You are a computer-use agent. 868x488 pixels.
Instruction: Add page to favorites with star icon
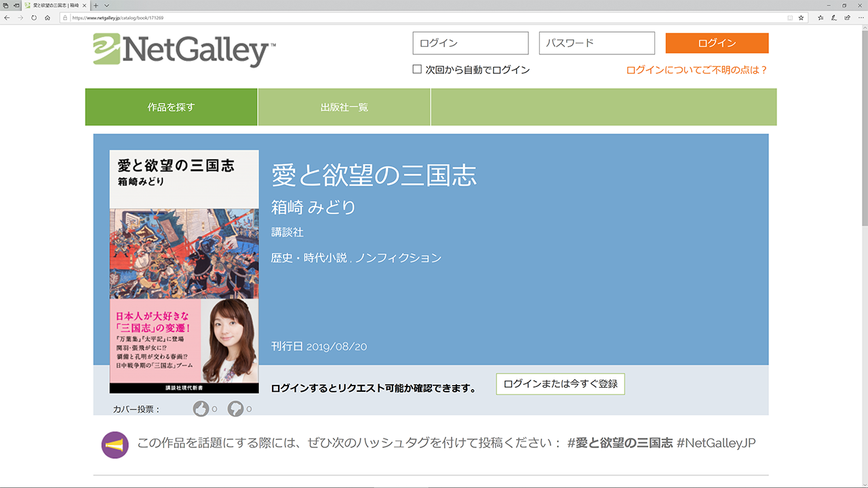pyautogui.click(x=801, y=18)
